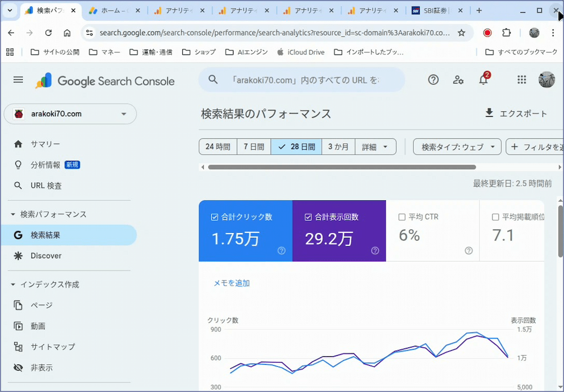Viewport: 564px width, 392px height.
Task: Enable the 平均 CTR checkbox
Action: [402, 217]
